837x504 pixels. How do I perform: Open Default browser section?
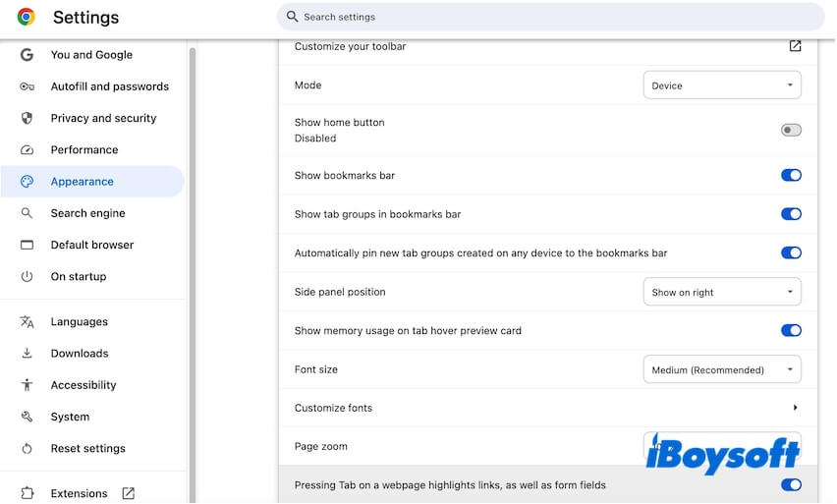click(x=93, y=245)
